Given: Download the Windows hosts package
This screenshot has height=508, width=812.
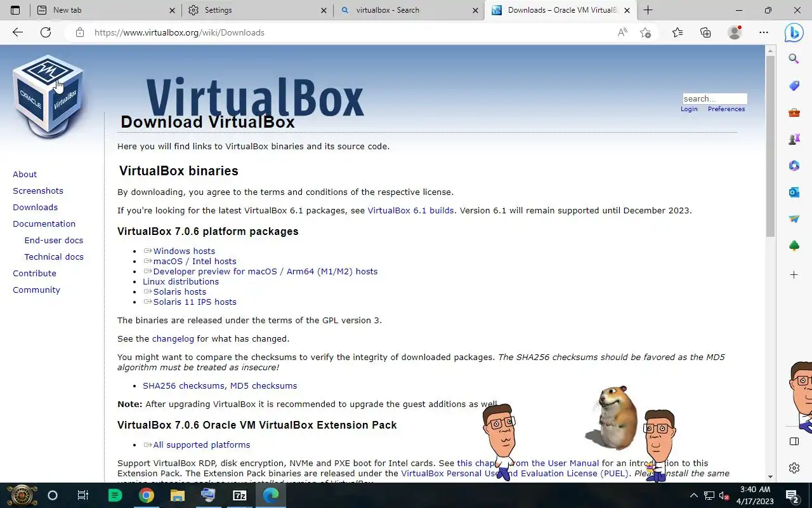Looking at the screenshot, I should tap(184, 251).
